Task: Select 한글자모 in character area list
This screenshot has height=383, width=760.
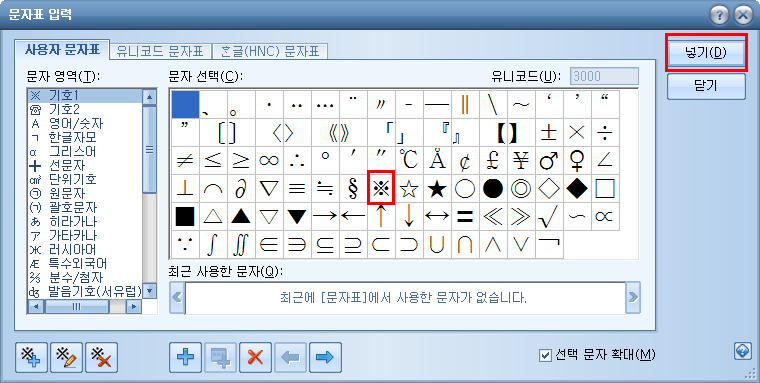Action: 85,138
